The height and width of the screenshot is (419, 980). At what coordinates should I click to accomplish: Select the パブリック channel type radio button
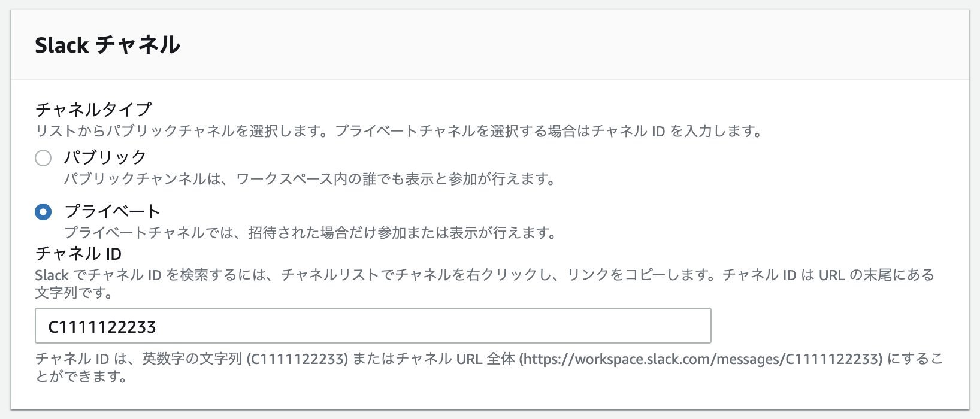[x=43, y=157]
